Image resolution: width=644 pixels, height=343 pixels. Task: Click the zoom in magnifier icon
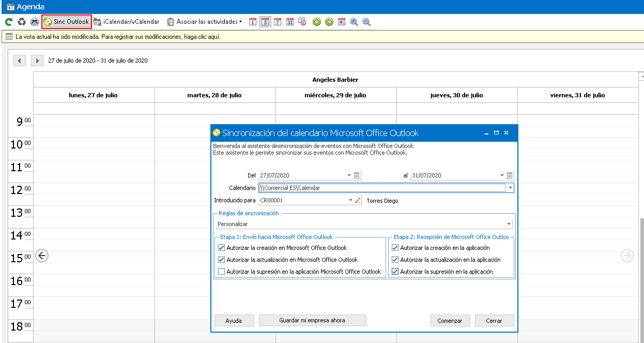[354, 22]
